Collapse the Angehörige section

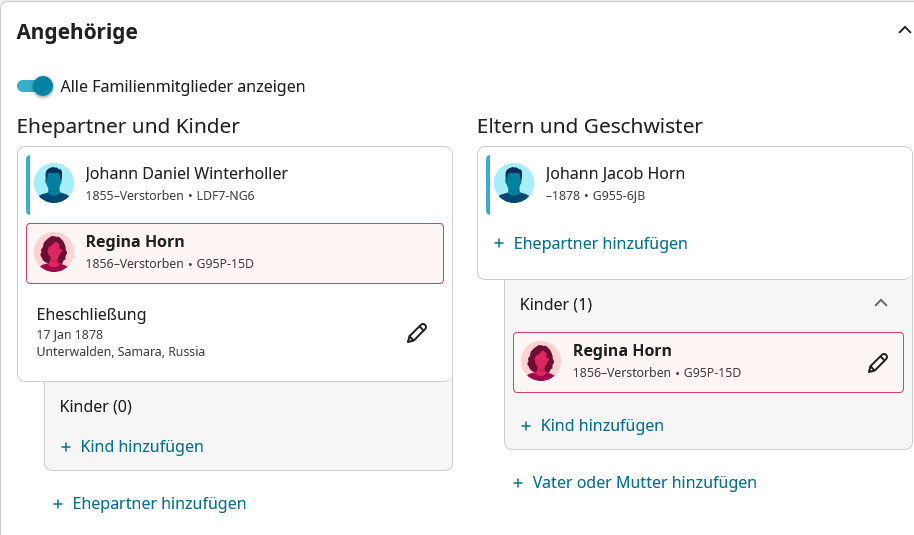pyautogui.click(x=904, y=30)
